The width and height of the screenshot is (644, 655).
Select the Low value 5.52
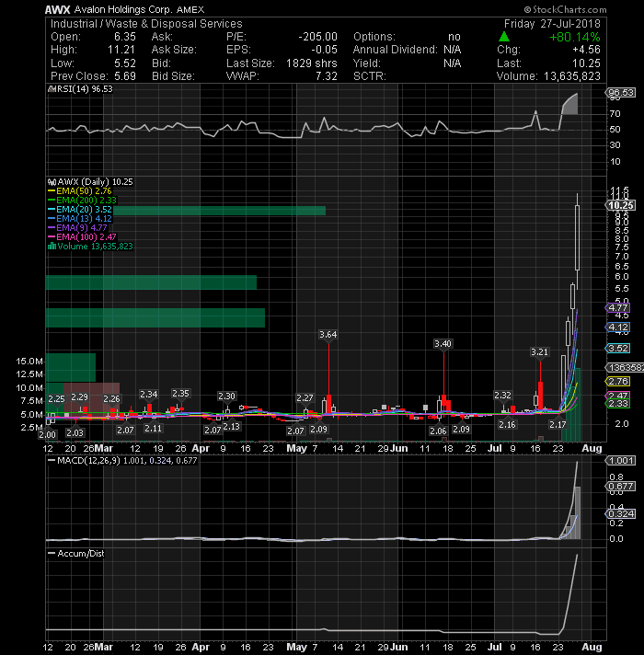click(x=125, y=63)
